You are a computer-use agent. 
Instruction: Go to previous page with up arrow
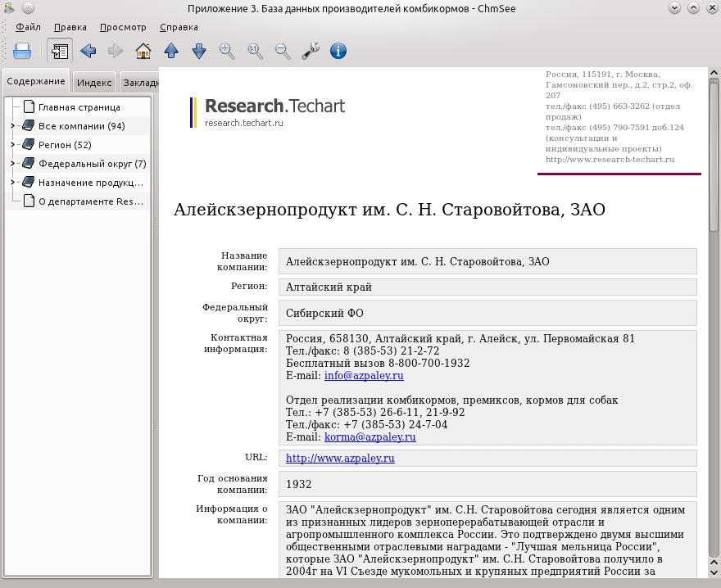coord(171,51)
